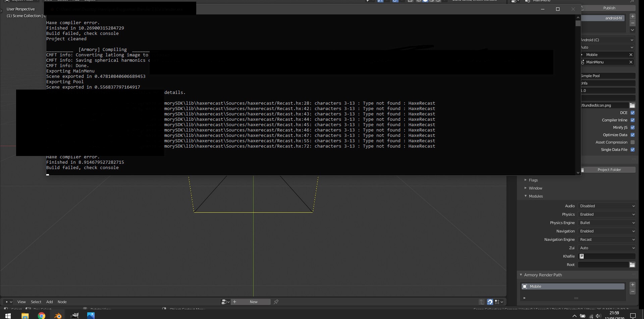The height and width of the screenshot is (319, 644).
Task: Click the Root path input field
Action: point(603,265)
